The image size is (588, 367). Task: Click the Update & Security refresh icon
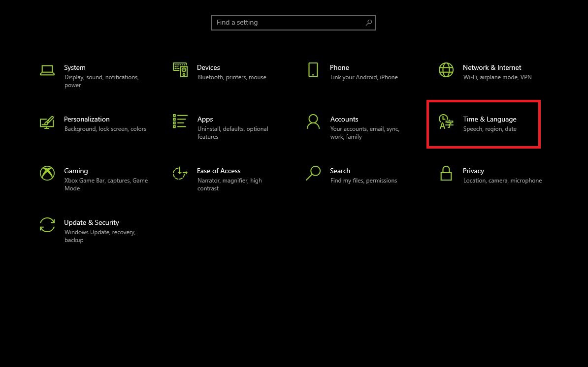click(x=47, y=225)
